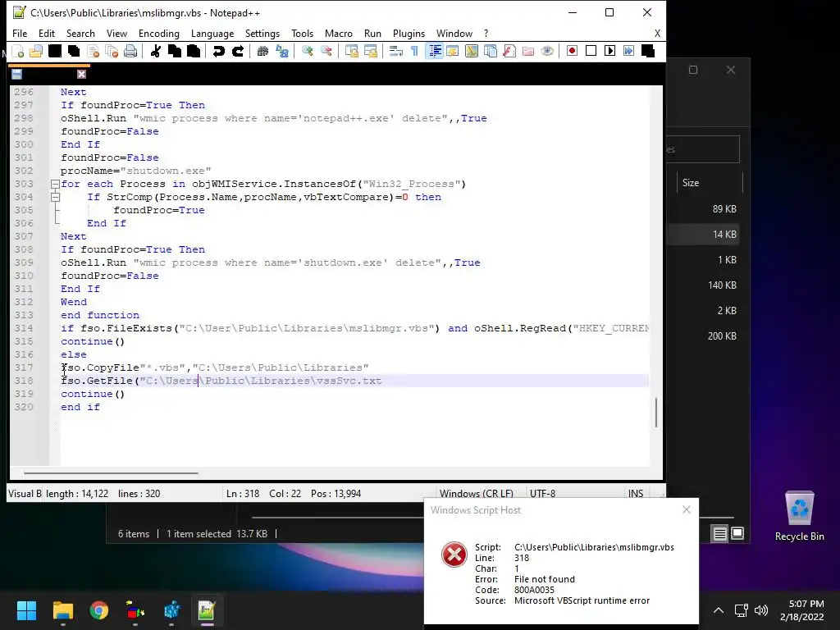840x630 pixels.
Task: Open the Recycle Bin desktop icon
Action: [x=799, y=517]
